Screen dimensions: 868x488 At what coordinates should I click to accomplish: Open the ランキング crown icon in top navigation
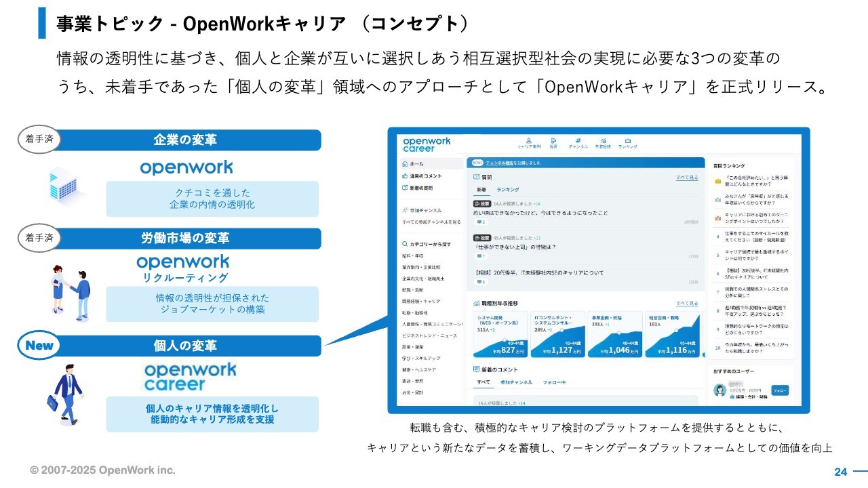point(628,140)
